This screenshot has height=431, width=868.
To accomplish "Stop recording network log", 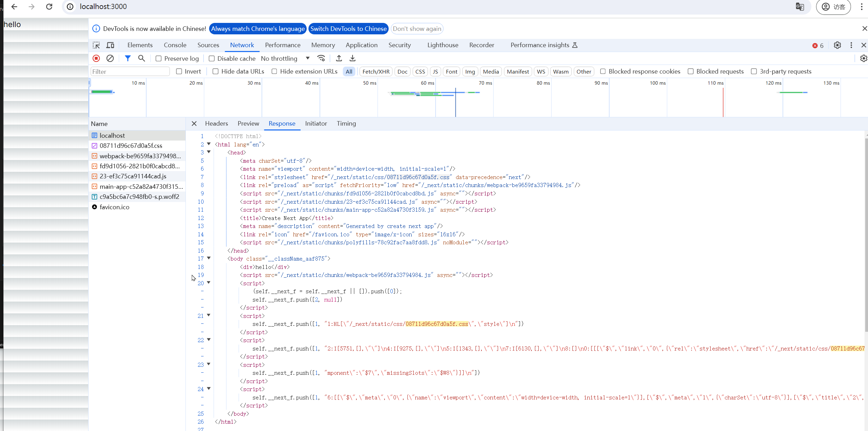I will click(x=96, y=58).
